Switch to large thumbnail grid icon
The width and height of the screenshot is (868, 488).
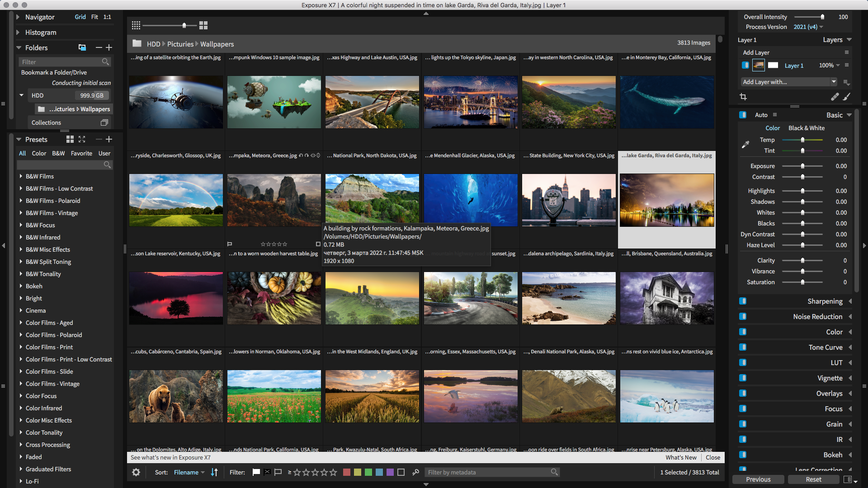click(203, 25)
